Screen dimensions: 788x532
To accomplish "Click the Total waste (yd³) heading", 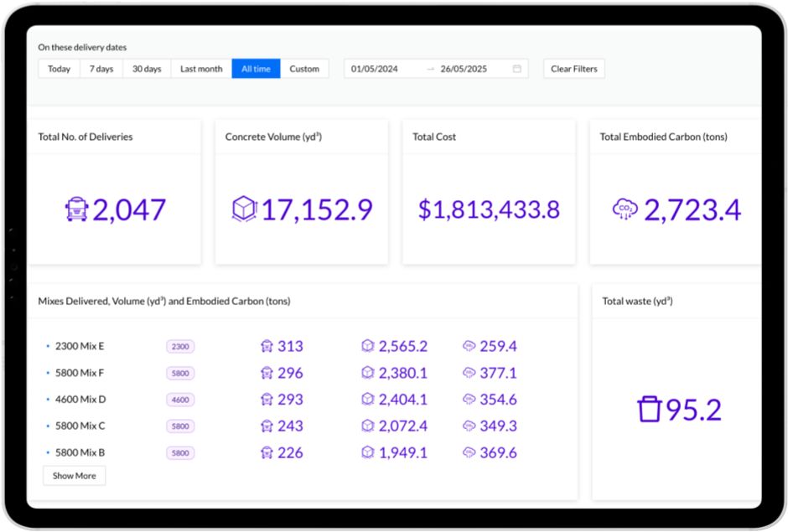I will click(x=637, y=301).
